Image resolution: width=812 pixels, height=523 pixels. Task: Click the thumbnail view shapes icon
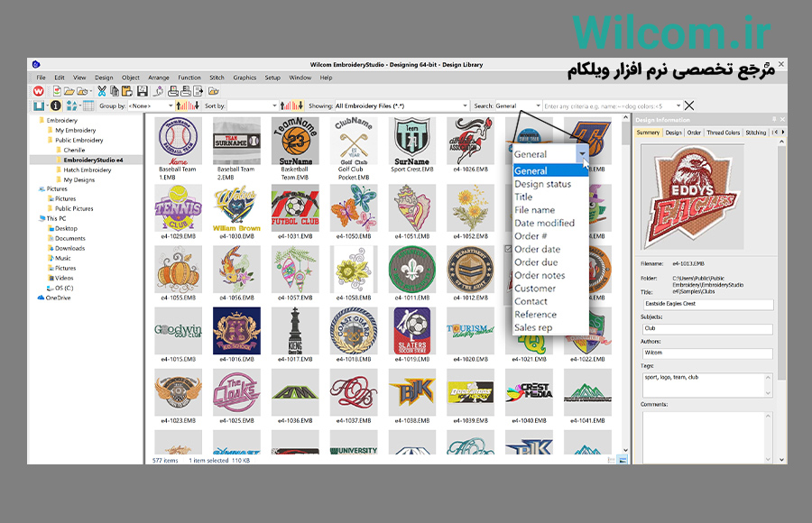coord(71,106)
